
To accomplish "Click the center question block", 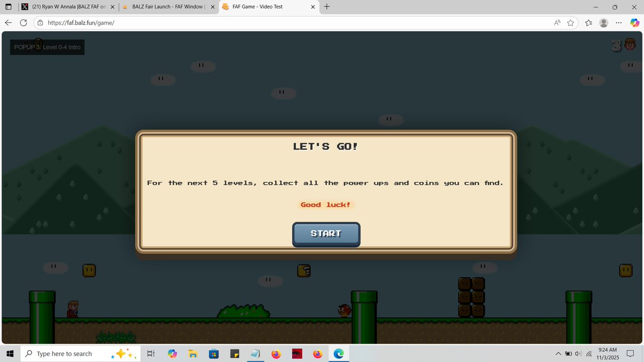I will tap(304, 270).
